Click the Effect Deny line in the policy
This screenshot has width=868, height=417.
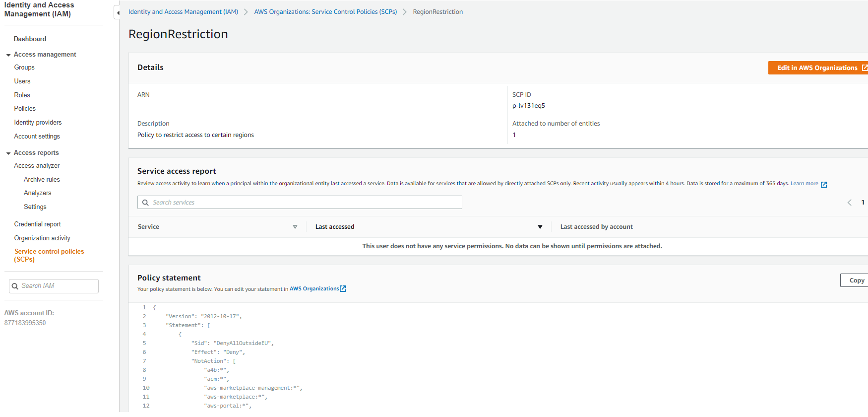click(218, 352)
